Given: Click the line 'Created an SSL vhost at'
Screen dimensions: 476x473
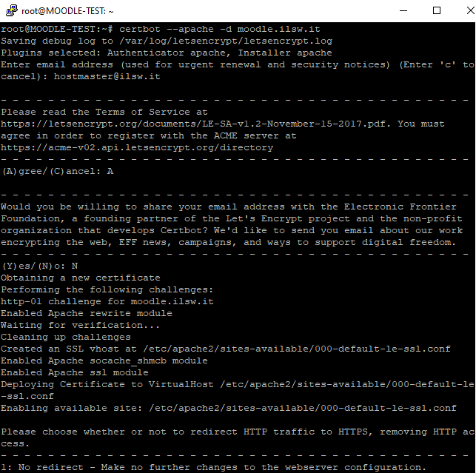Looking at the screenshot, I should 226,349.
